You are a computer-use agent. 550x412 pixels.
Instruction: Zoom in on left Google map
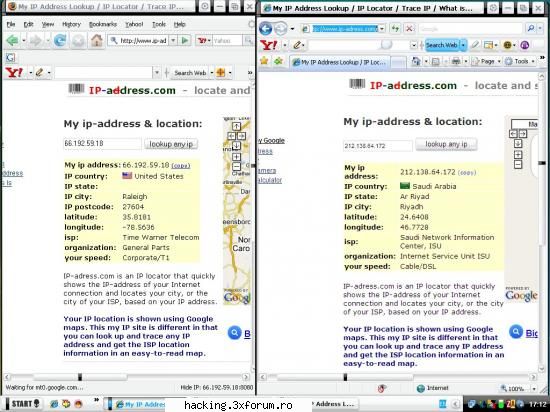click(236, 156)
